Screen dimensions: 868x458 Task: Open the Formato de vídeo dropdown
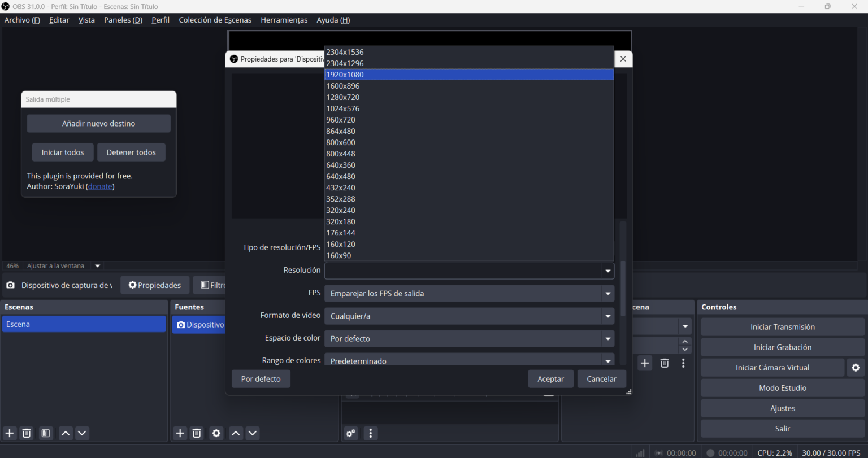(x=468, y=316)
